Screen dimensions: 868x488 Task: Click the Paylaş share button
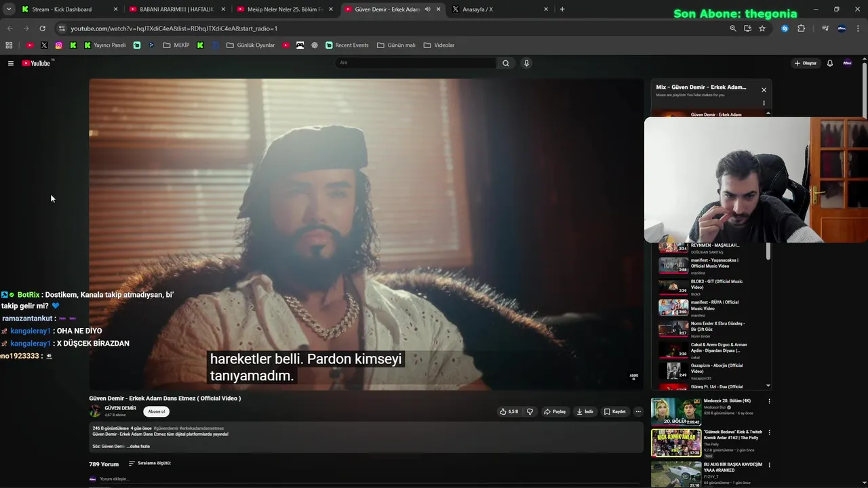coord(555,411)
